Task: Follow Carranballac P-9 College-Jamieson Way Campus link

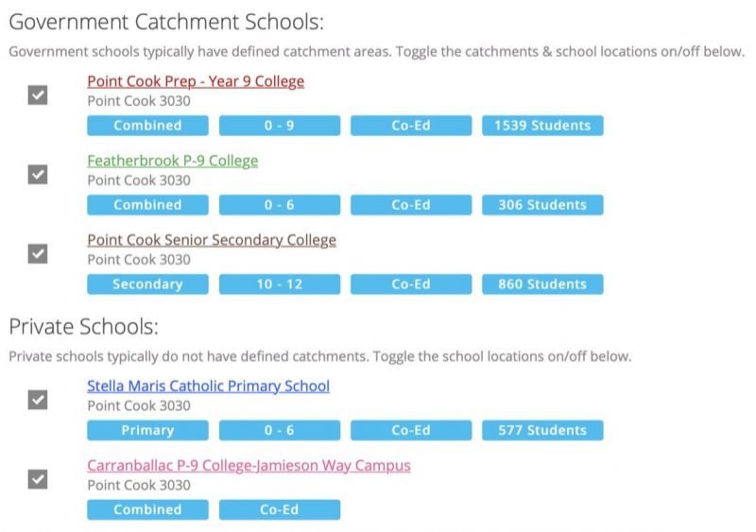Action: click(x=249, y=465)
